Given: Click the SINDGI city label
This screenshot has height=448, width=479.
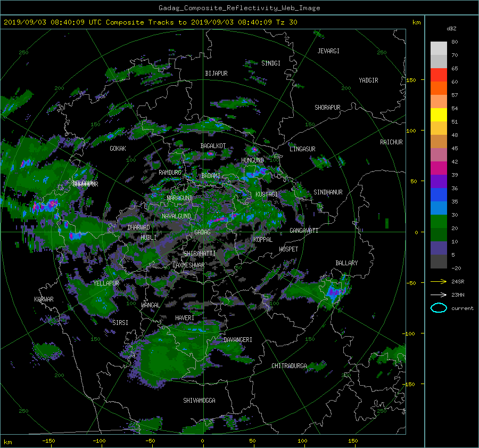Looking at the screenshot, I should [x=271, y=63].
